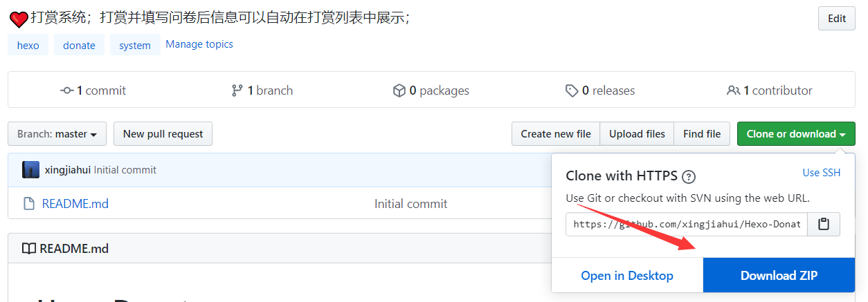The width and height of the screenshot is (868, 302).
Task: Select the HTTPS clone URL field
Action: pyautogui.click(x=687, y=224)
